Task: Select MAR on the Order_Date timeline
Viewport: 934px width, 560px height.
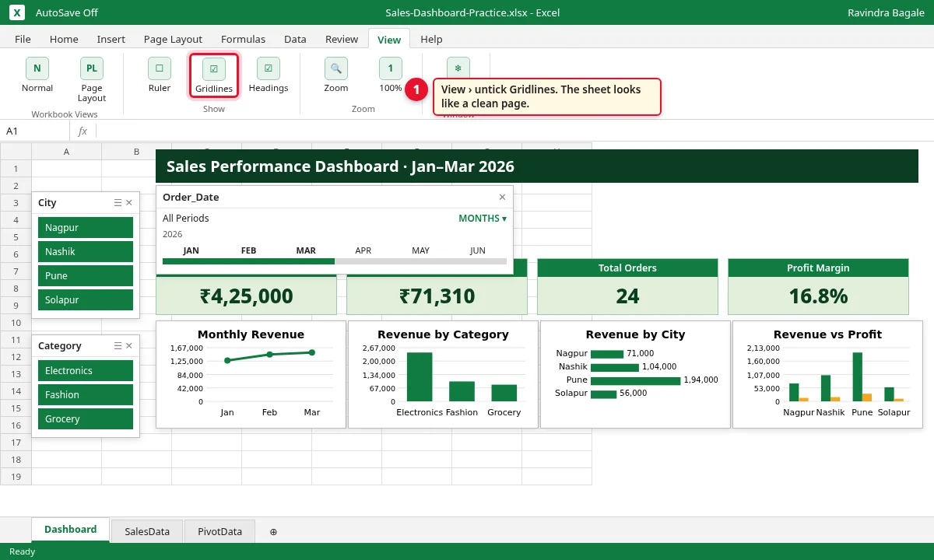Action: pyautogui.click(x=306, y=250)
